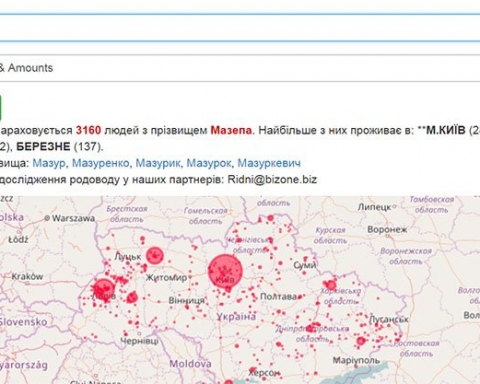Click the large red circle over Київ
This screenshot has width=480, height=384.
pyautogui.click(x=225, y=271)
